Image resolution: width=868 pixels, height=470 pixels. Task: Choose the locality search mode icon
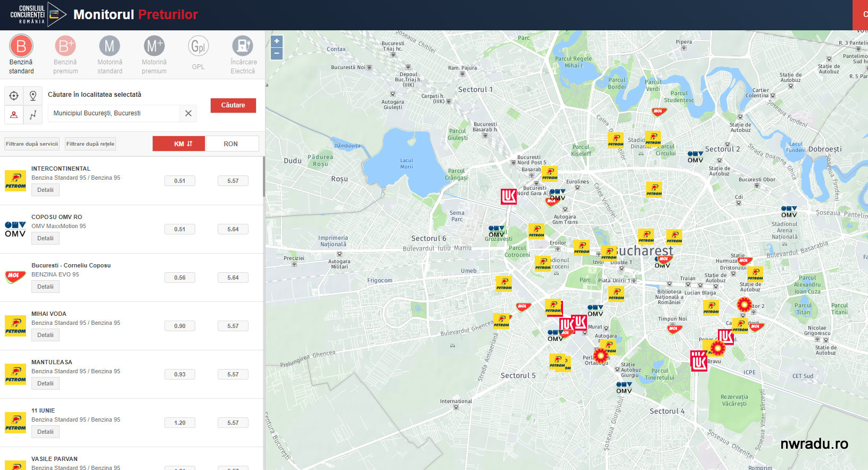[x=14, y=114]
